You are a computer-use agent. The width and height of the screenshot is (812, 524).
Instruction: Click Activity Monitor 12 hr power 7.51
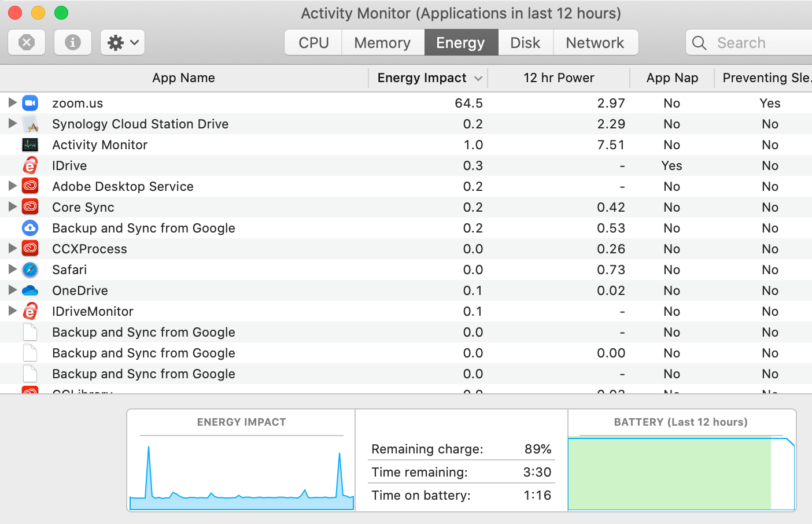tap(611, 145)
